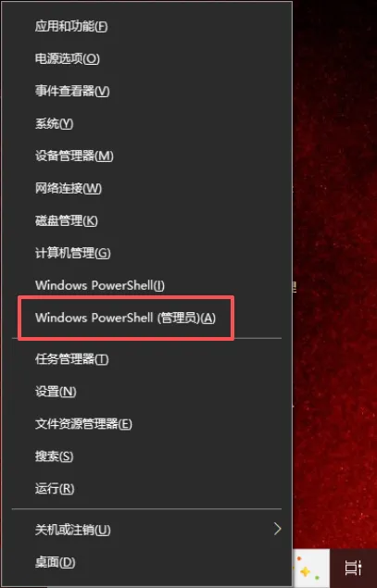Start Windows PowerShell(I) without admin
Image resolution: width=377 pixels, height=588 pixels.
pos(146,285)
